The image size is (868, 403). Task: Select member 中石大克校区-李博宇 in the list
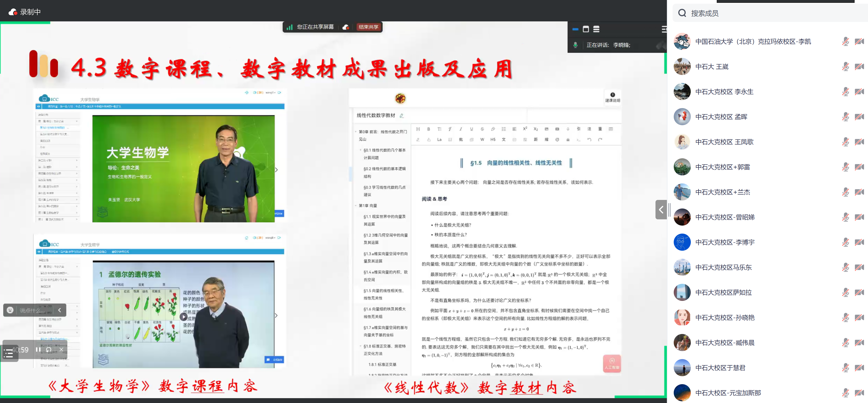pyautogui.click(x=725, y=242)
